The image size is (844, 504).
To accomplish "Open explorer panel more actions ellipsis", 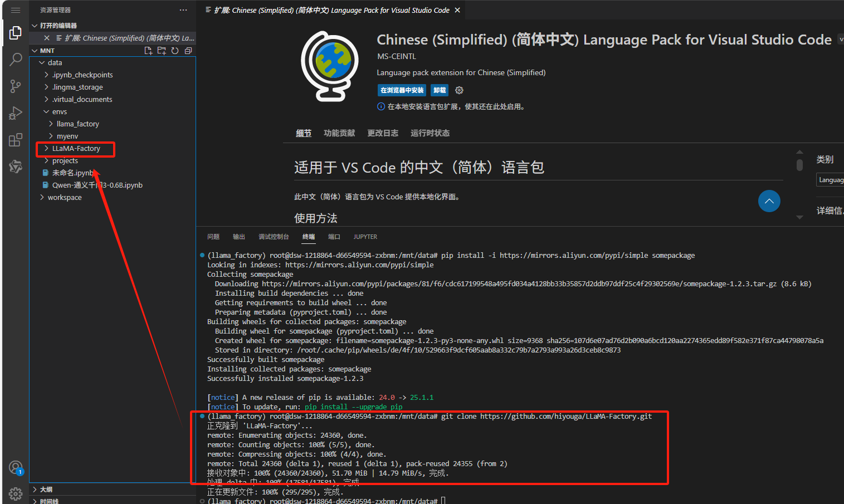I will coord(183,10).
